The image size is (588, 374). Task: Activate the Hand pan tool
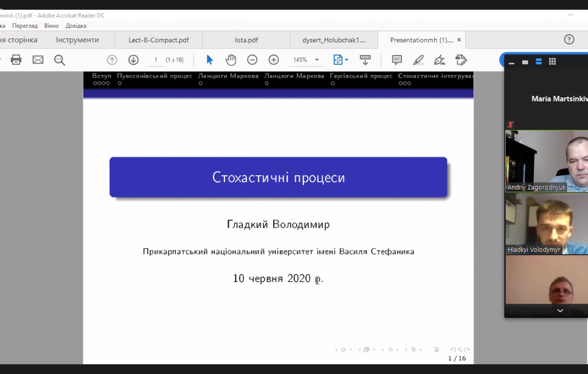click(230, 60)
